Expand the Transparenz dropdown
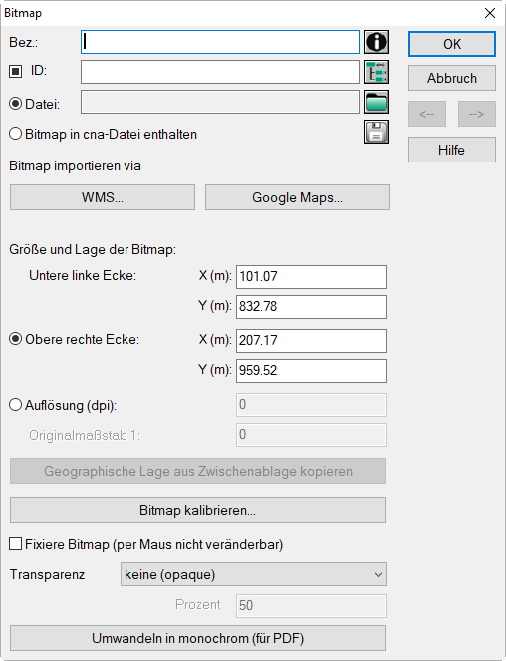Image resolution: width=506 pixels, height=661 pixels. pos(254,574)
